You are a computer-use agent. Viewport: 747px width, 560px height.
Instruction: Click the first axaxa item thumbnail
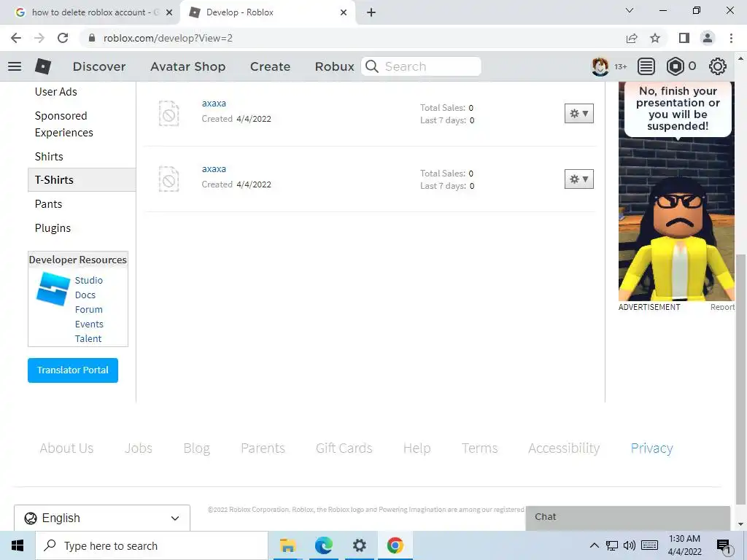[169, 113]
